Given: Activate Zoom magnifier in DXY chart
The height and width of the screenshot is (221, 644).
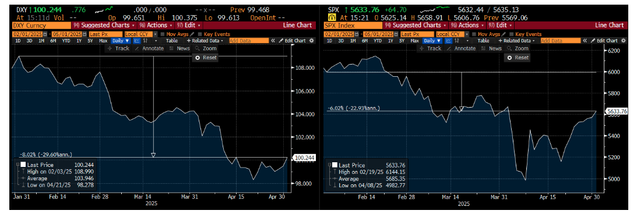Looking at the screenshot, I should (x=205, y=48).
